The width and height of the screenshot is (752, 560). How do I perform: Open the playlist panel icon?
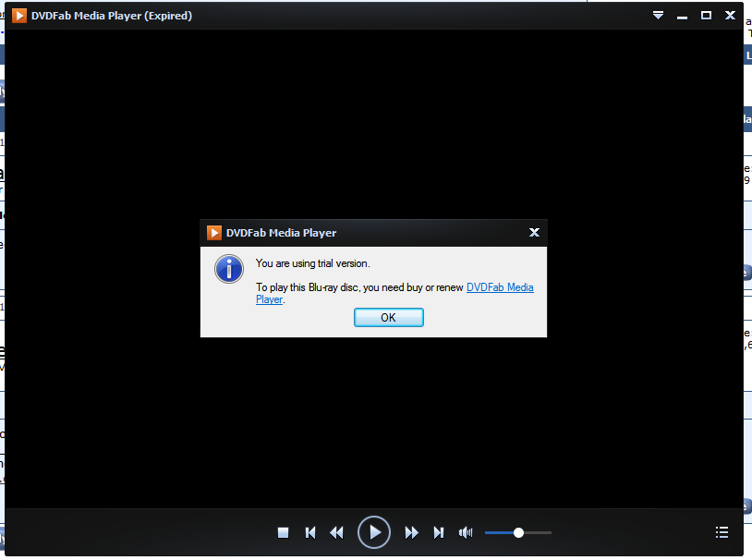[722, 532]
